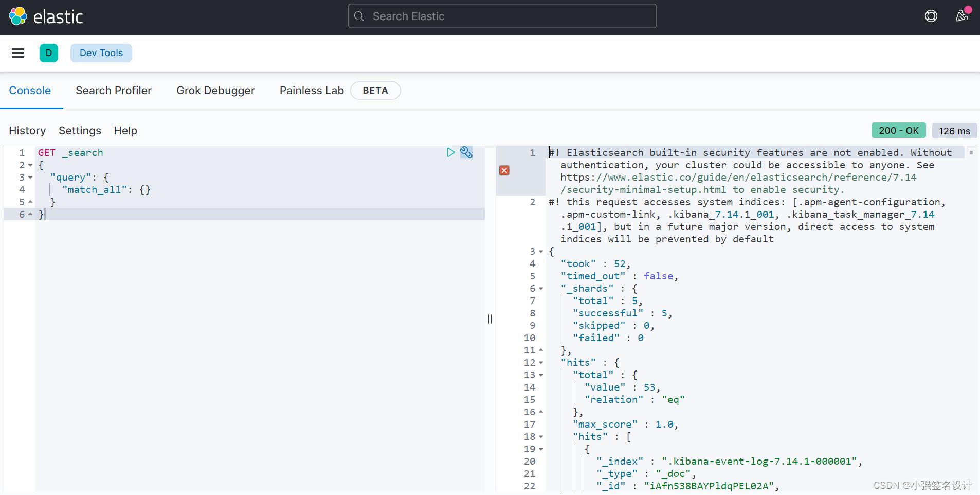This screenshot has width=980, height=495.
Task: Open the Grok Debugger tab
Action: 215,91
